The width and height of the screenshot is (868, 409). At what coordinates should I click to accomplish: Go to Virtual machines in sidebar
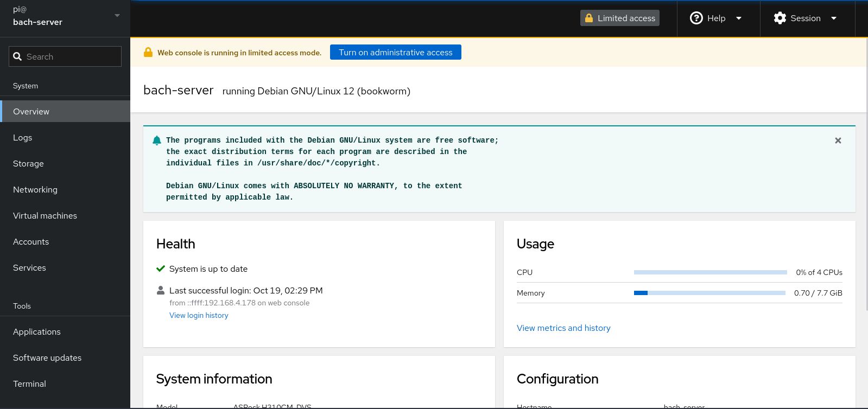click(x=45, y=216)
